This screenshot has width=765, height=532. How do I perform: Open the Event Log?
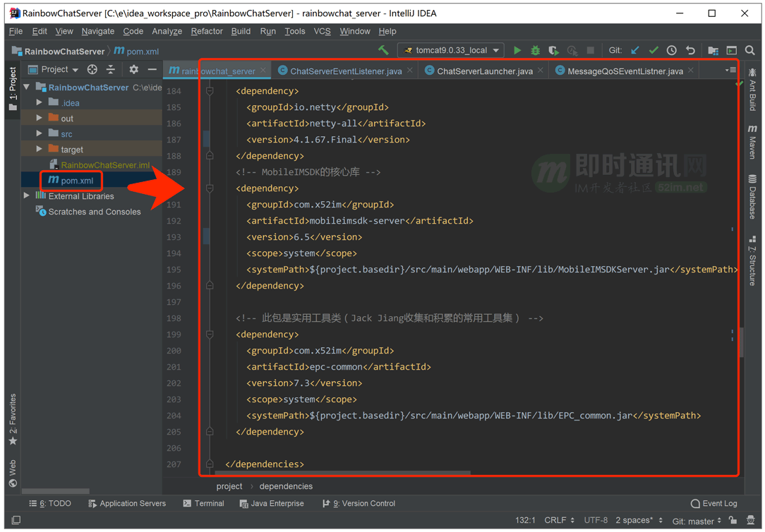(x=714, y=504)
